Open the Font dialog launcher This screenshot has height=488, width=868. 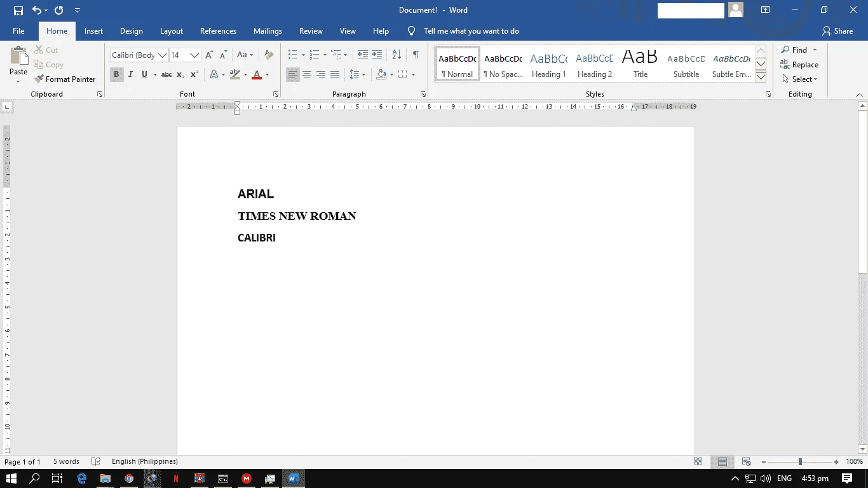coord(276,94)
